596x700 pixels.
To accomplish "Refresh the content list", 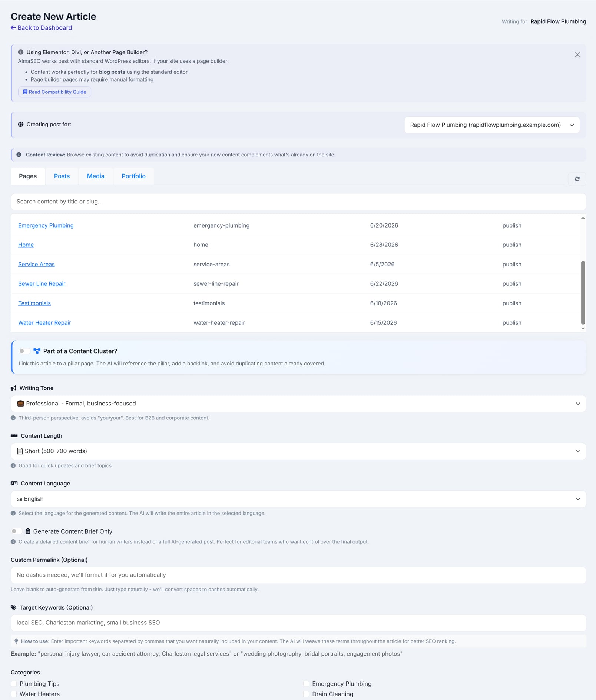I will (577, 179).
